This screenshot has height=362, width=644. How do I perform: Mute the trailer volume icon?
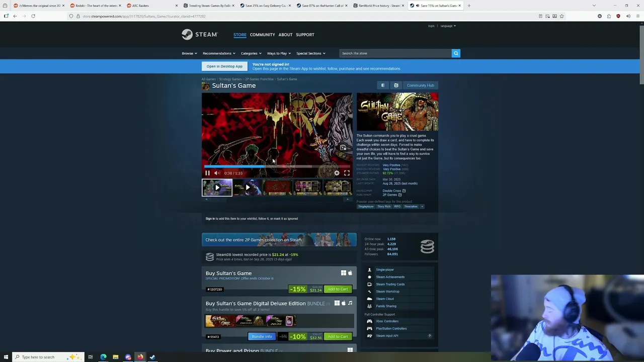(x=217, y=173)
